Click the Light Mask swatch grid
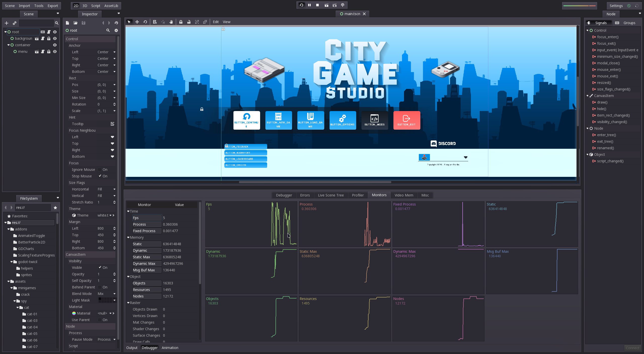 pos(105,300)
